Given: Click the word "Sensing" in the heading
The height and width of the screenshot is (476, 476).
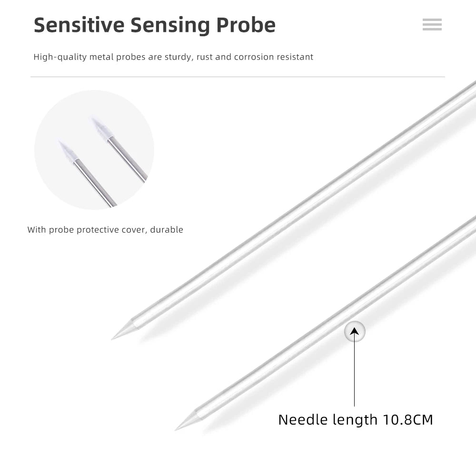Looking at the screenshot, I should (170, 26).
